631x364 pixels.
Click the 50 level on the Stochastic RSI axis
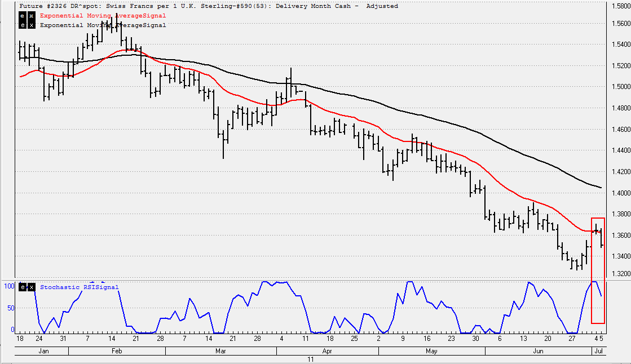11,308
